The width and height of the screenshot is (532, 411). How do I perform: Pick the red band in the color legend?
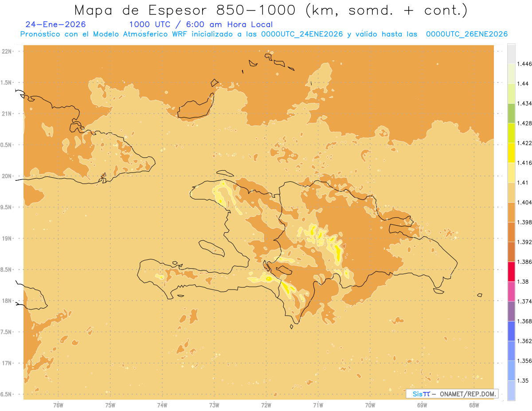click(x=511, y=271)
